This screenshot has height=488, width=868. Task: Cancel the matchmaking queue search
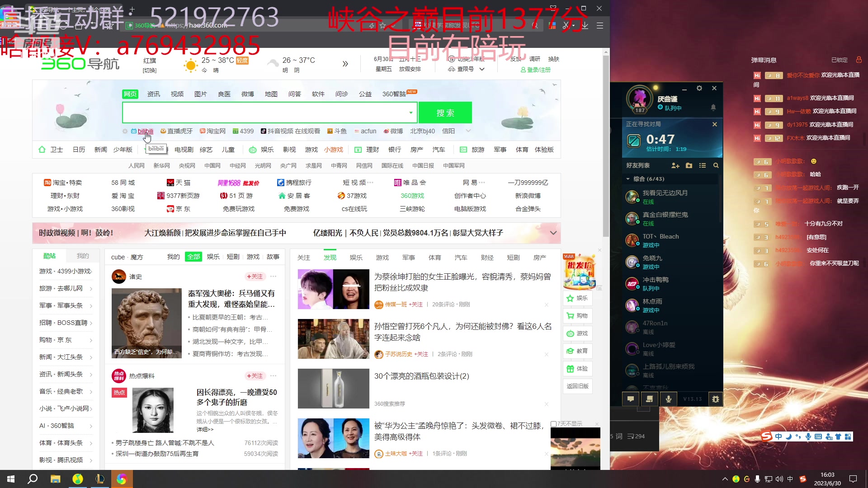tap(715, 124)
